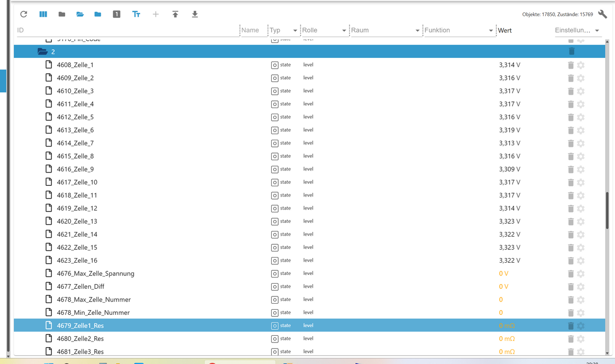Click the blue closed-folder toolbar icon
This screenshot has height=364, width=615.
click(x=98, y=14)
